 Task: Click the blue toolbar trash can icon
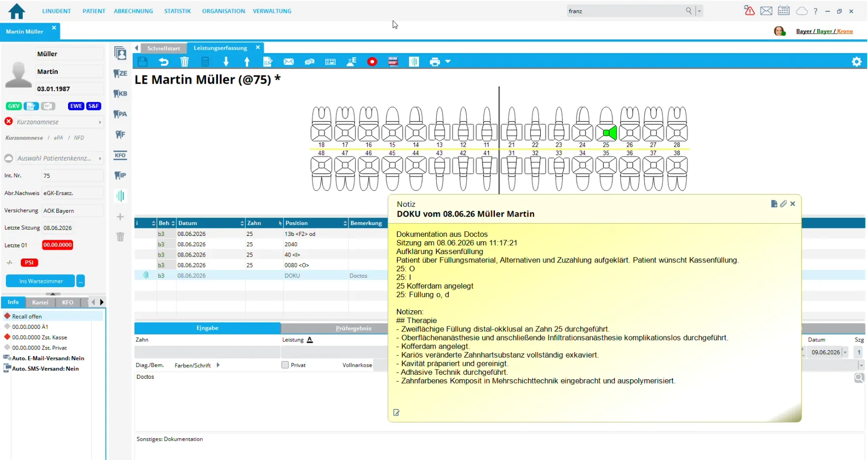tap(184, 62)
